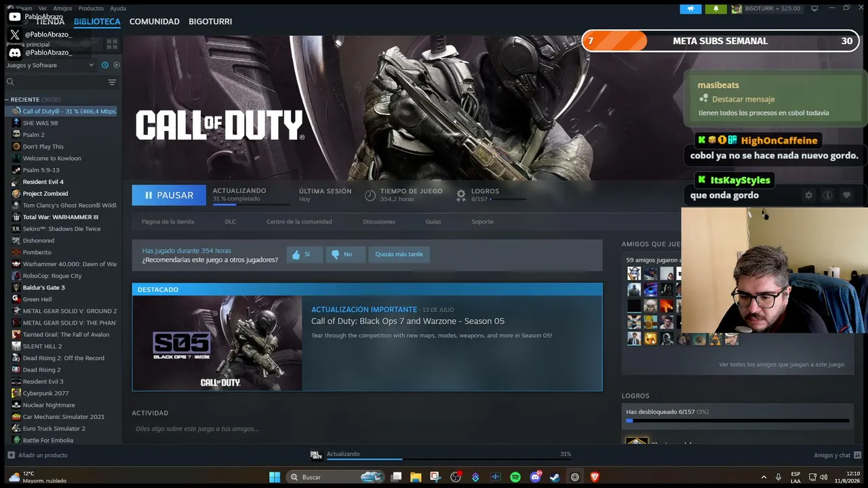Toggle sort by recent activity clock icon
Viewport: 868px width, 488px height.
105,65
